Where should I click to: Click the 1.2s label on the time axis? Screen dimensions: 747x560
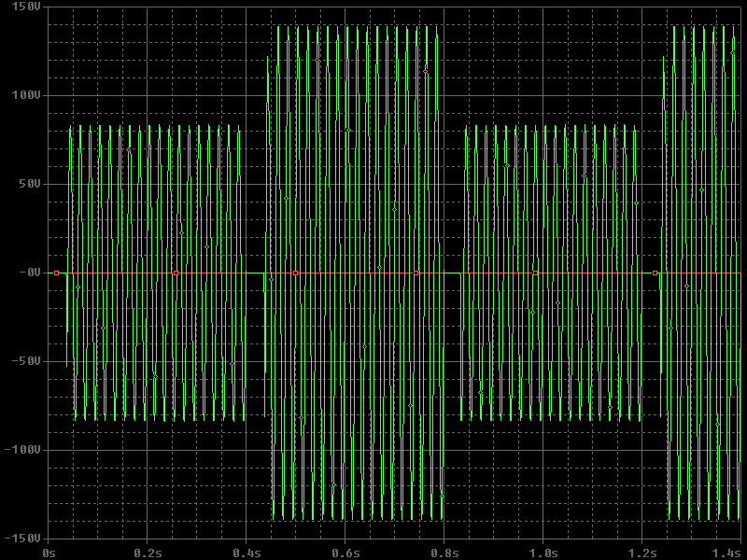[x=642, y=553]
